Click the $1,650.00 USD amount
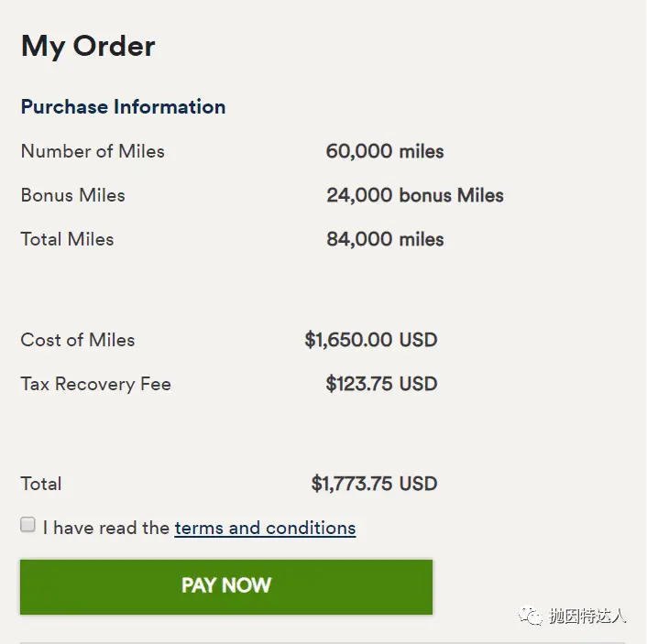 [x=370, y=340]
